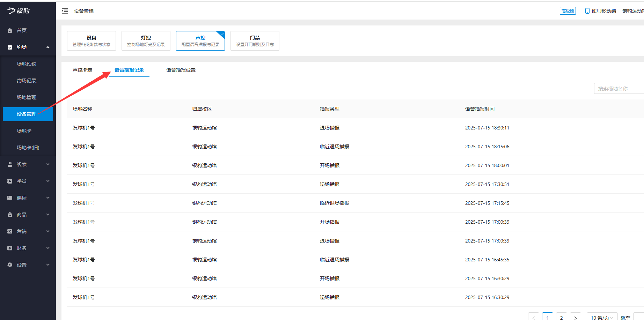Click the 财务 finance icon in sidebar

point(10,248)
